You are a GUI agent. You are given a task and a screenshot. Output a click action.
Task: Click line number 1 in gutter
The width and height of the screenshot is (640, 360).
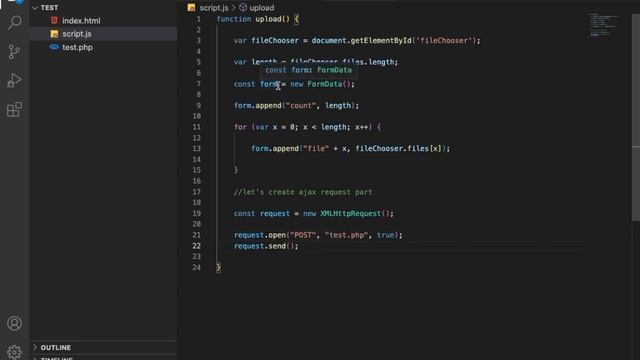[199, 19]
